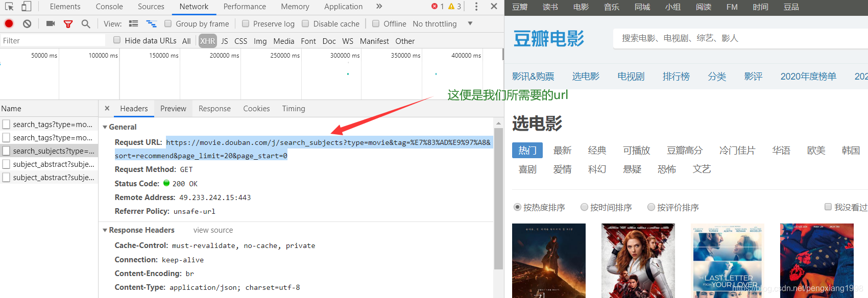Click the 读书 link in Douban top bar
The image size is (868, 298).
click(x=550, y=7)
